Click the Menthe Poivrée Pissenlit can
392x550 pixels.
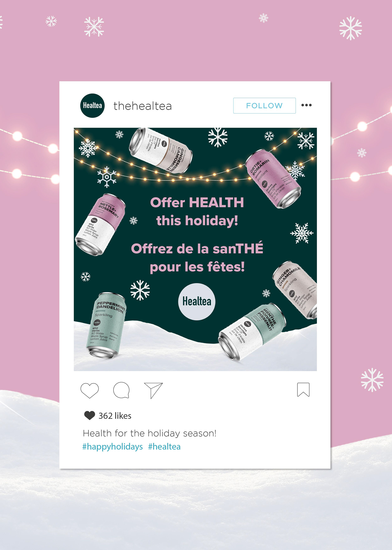[x=252, y=332]
